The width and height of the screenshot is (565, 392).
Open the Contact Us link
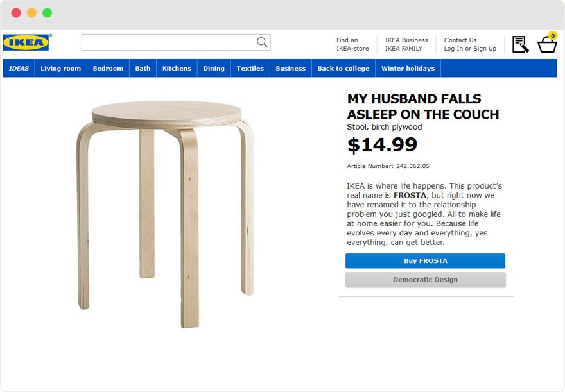pos(460,40)
